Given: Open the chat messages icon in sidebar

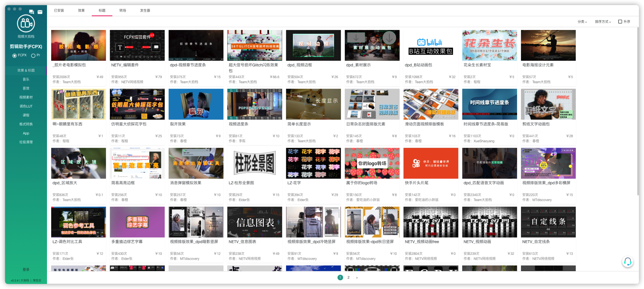Looking at the screenshot, I should [x=31, y=12].
